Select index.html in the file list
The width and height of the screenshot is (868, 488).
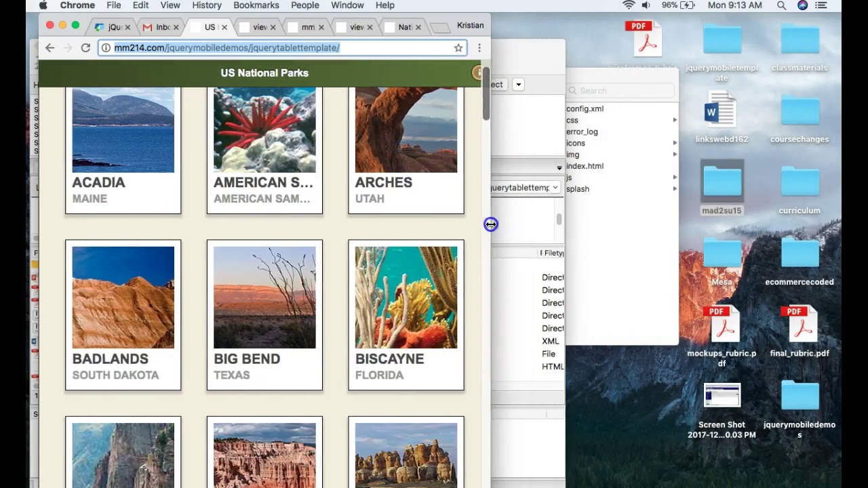tap(585, 166)
